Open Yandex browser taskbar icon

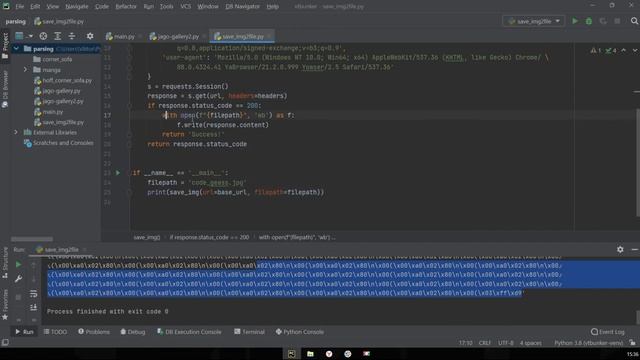(x=329, y=354)
